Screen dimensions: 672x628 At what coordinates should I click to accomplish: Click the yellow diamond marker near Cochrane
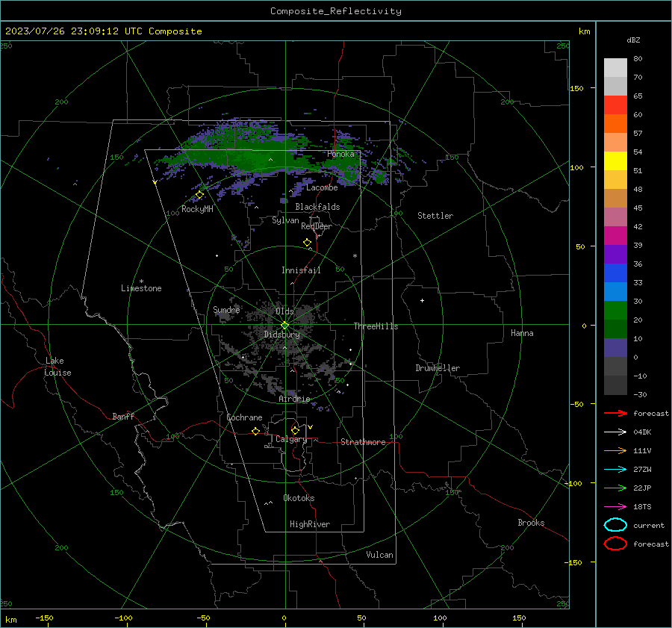255,431
